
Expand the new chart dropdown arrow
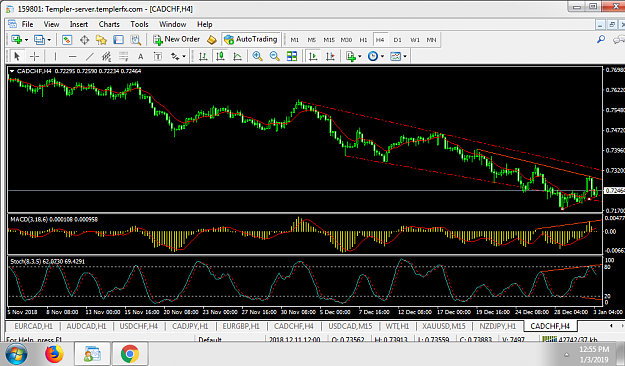click(26, 40)
